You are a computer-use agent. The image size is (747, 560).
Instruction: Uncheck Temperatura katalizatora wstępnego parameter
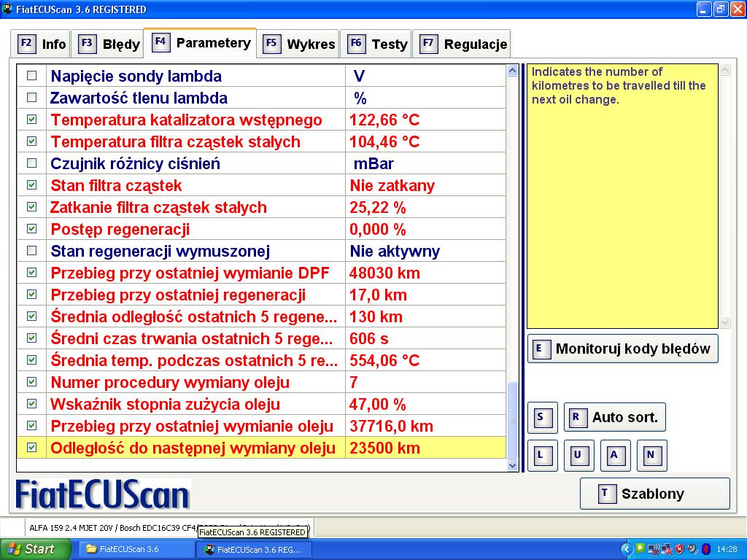[x=31, y=120]
